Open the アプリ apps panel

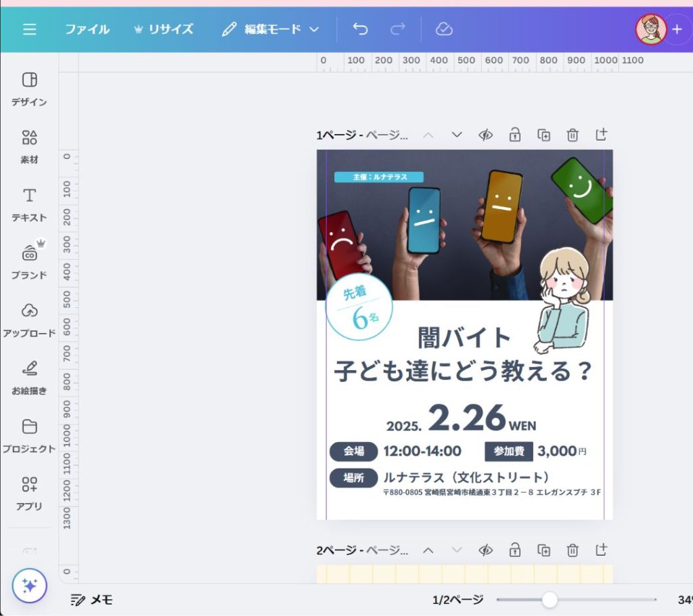click(29, 492)
